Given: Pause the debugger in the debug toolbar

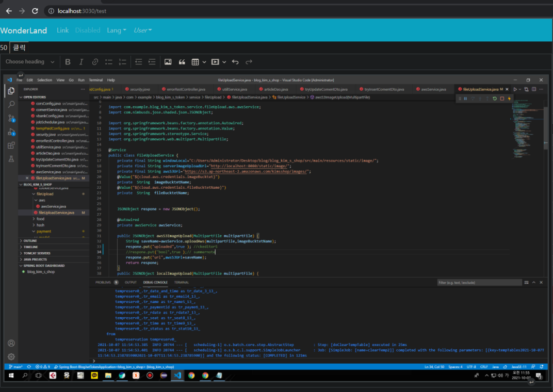Looking at the screenshot, I should pos(465,99).
